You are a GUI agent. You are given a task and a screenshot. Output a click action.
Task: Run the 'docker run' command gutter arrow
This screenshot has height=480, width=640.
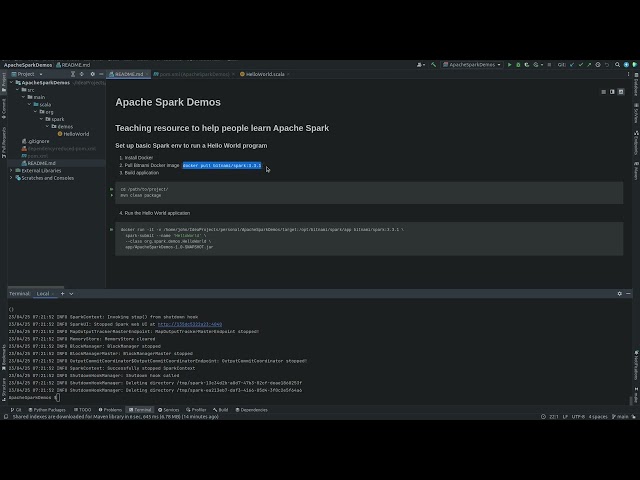click(x=111, y=229)
